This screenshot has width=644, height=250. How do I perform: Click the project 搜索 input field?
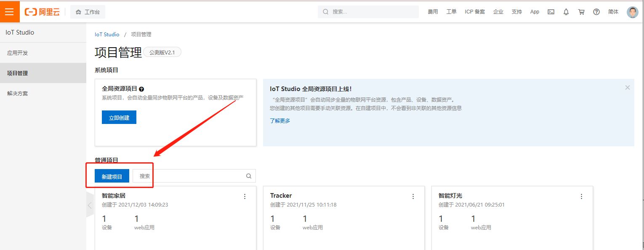[x=194, y=176]
